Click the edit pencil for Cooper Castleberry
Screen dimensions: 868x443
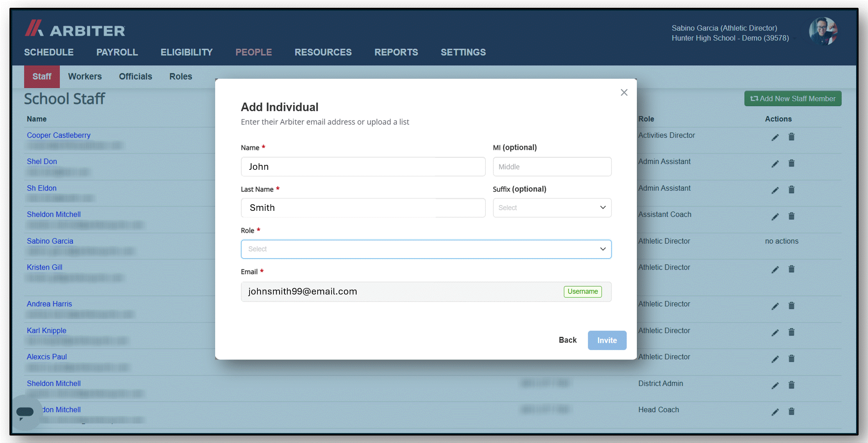pos(775,137)
